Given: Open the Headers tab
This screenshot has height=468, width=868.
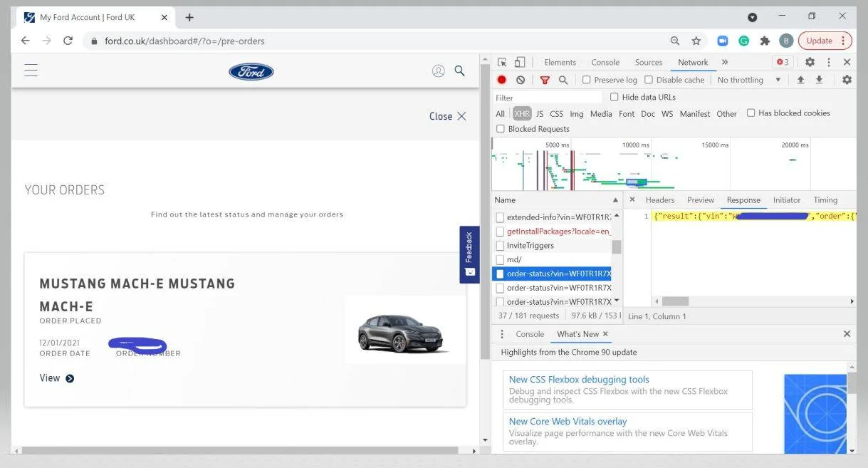Looking at the screenshot, I should [x=659, y=200].
